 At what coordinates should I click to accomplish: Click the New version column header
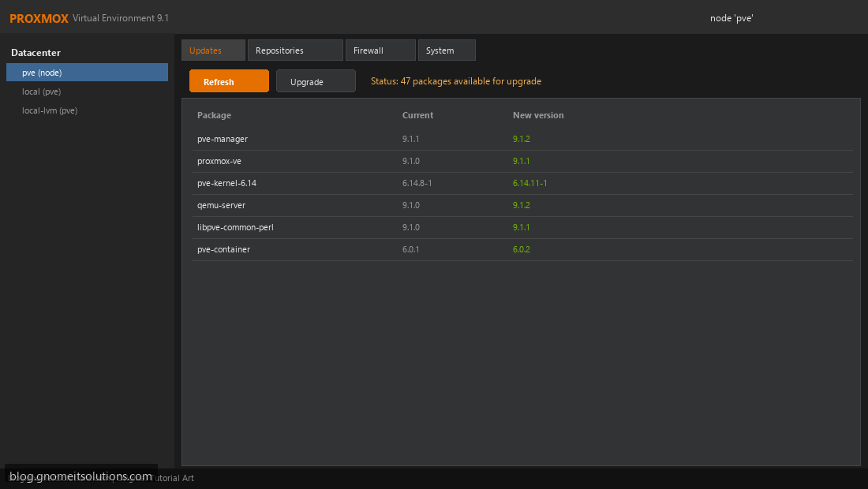(x=538, y=115)
